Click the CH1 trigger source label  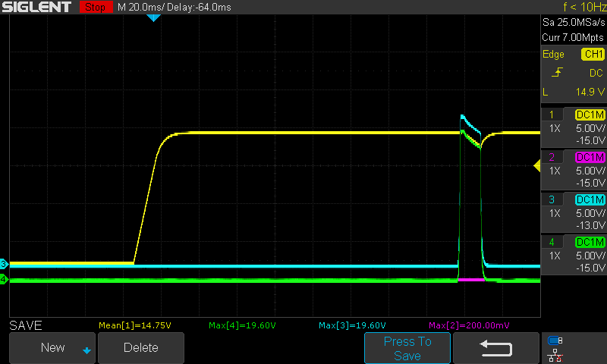coord(593,54)
